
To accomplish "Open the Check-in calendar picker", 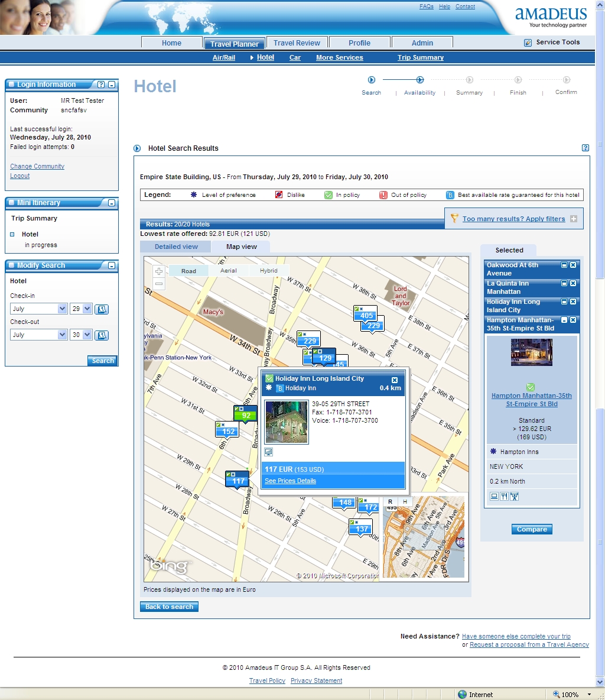I will [102, 309].
